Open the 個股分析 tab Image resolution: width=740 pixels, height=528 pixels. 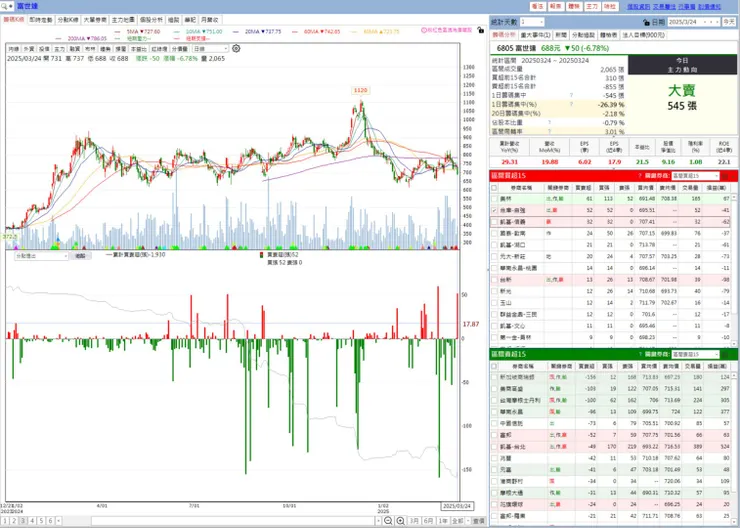(151, 20)
